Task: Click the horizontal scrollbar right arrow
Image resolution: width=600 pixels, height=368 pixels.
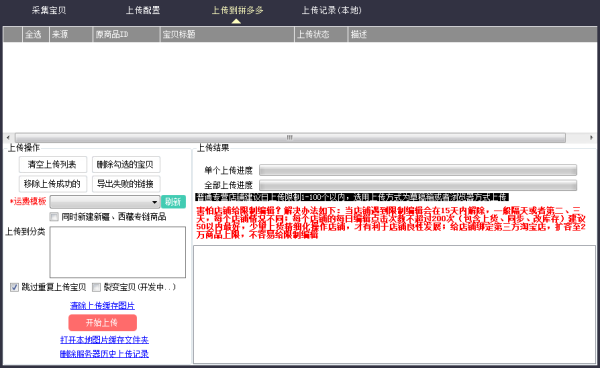Action: 592,137
